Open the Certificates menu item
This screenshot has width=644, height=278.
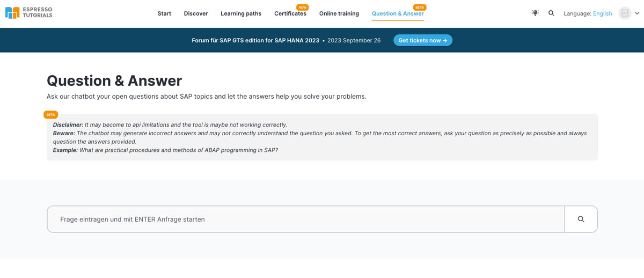pyautogui.click(x=290, y=13)
